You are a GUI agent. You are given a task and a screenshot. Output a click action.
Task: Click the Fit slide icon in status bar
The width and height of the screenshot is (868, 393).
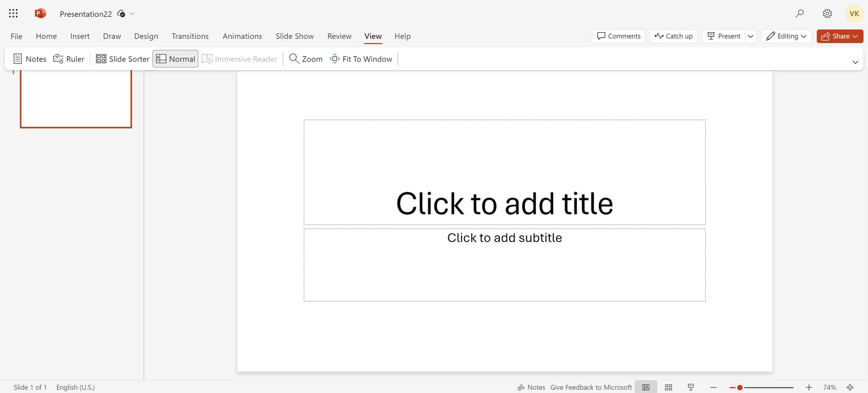[850, 387]
